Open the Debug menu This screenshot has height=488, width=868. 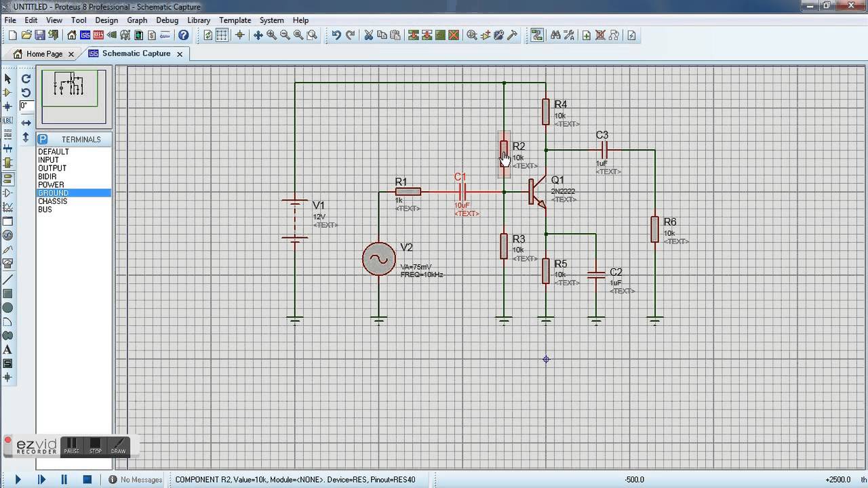[x=167, y=20]
